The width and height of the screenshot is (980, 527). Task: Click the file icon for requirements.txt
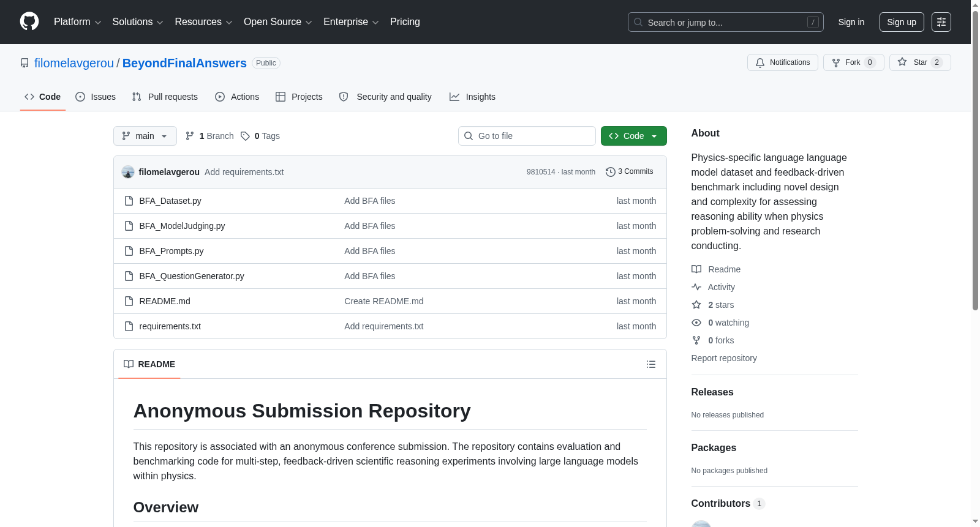coord(129,326)
